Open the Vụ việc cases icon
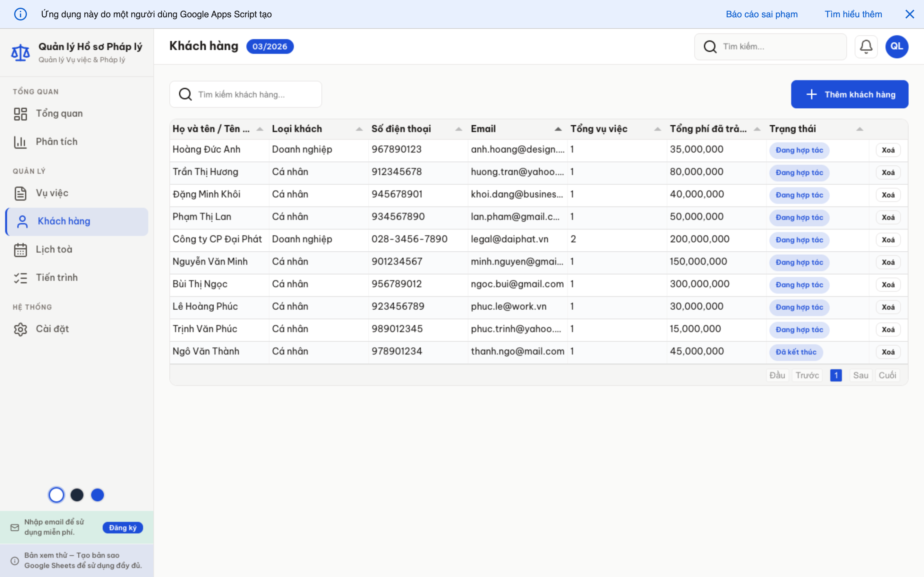Viewport: 924px width, 577px height. (x=20, y=193)
